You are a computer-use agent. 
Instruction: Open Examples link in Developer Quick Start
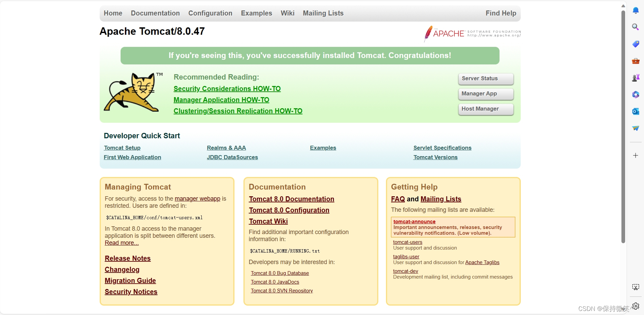pos(323,148)
